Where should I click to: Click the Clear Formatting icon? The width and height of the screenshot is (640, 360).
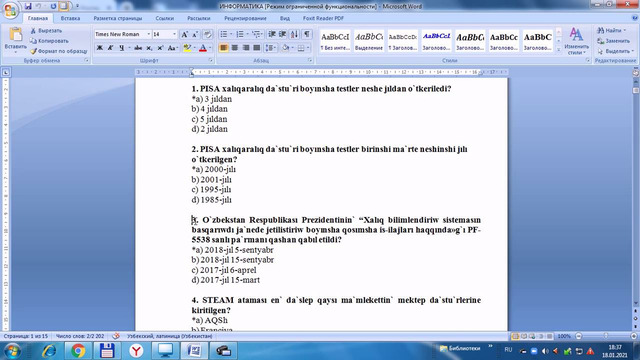207,35
